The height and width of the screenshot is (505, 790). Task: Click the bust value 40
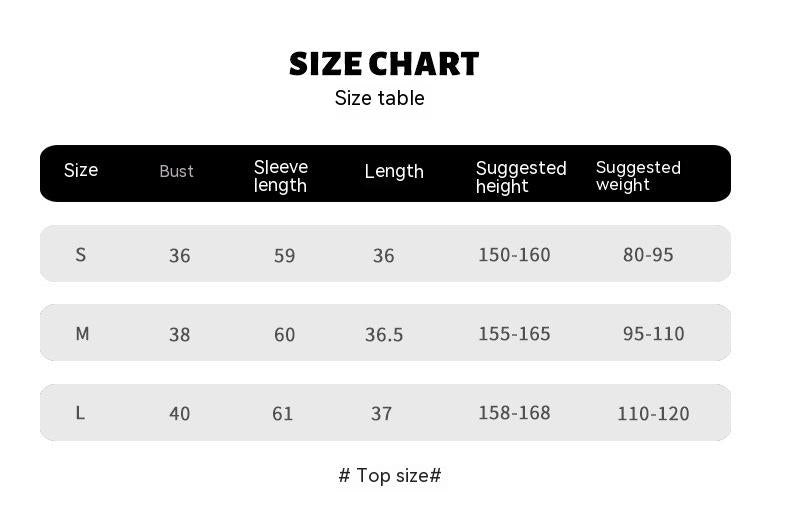(x=179, y=413)
